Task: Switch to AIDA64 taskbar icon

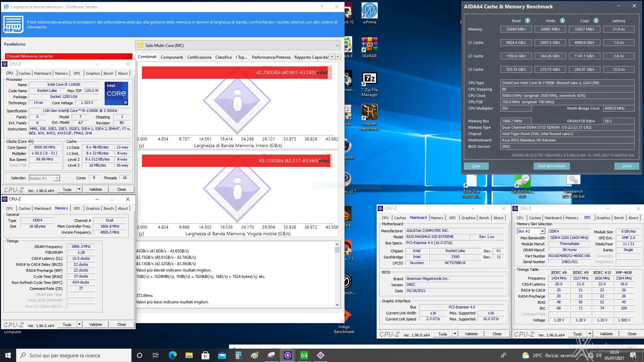Action: click(304, 355)
